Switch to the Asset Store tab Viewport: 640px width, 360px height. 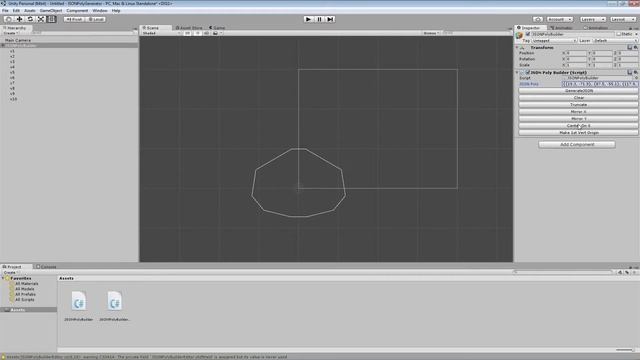(x=189, y=28)
